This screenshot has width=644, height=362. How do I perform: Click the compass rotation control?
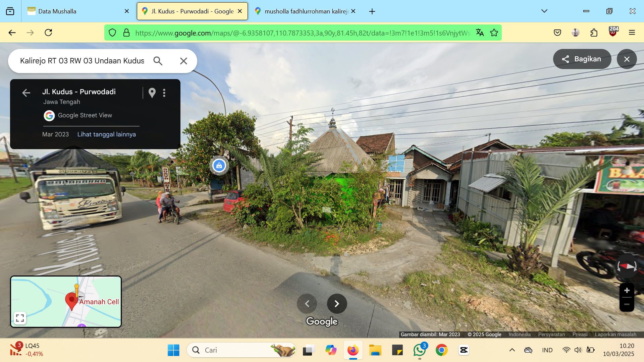pyautogui.click(x=627, y=266)
